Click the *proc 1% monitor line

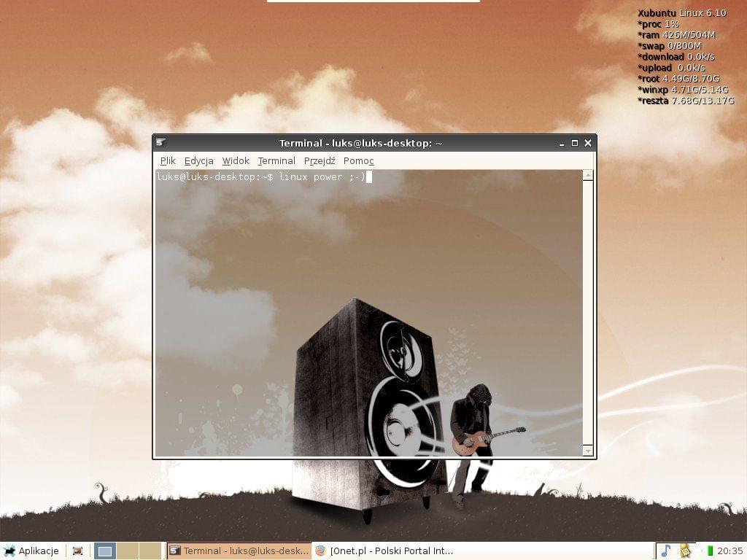pyautogui.click(x=658, y=24)
